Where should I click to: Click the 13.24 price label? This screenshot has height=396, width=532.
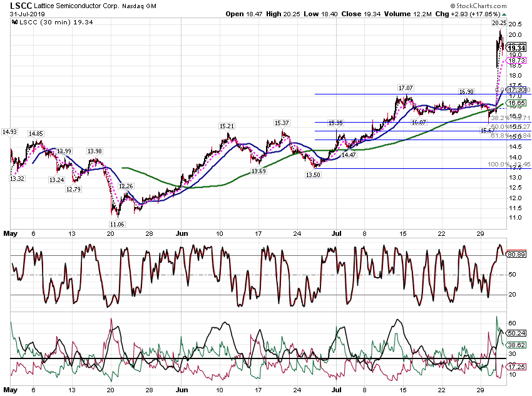tap(57, 180)
